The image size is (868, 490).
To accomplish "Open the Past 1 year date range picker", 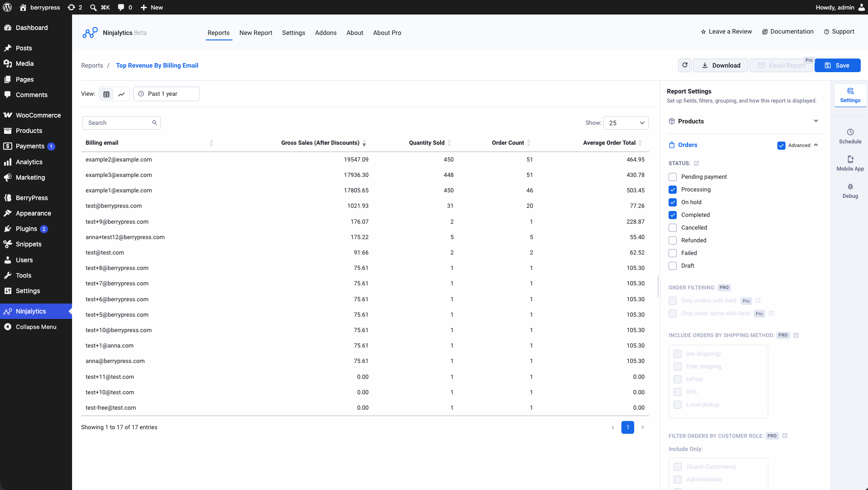I will pyautogui.click(x=166, y=94).
